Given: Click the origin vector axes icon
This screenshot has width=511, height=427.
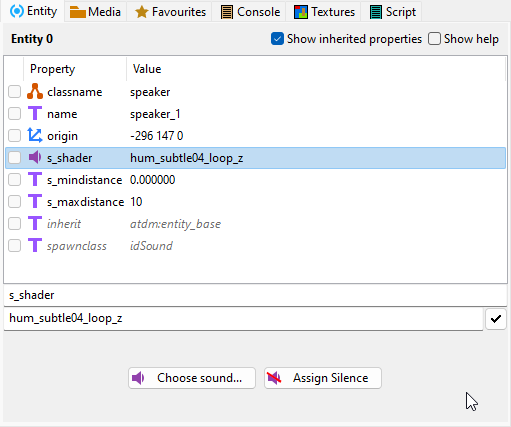Looking at the screenshot, I should (35, 135).
